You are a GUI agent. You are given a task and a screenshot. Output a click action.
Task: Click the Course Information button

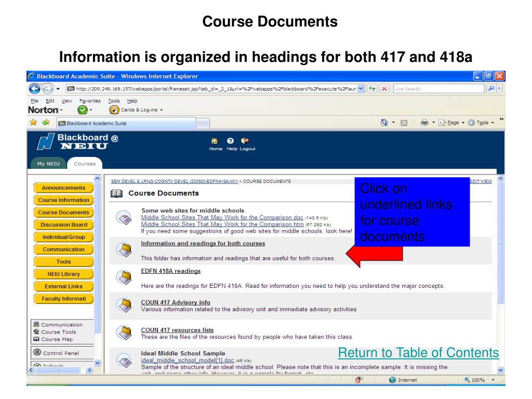coord(63,200)
